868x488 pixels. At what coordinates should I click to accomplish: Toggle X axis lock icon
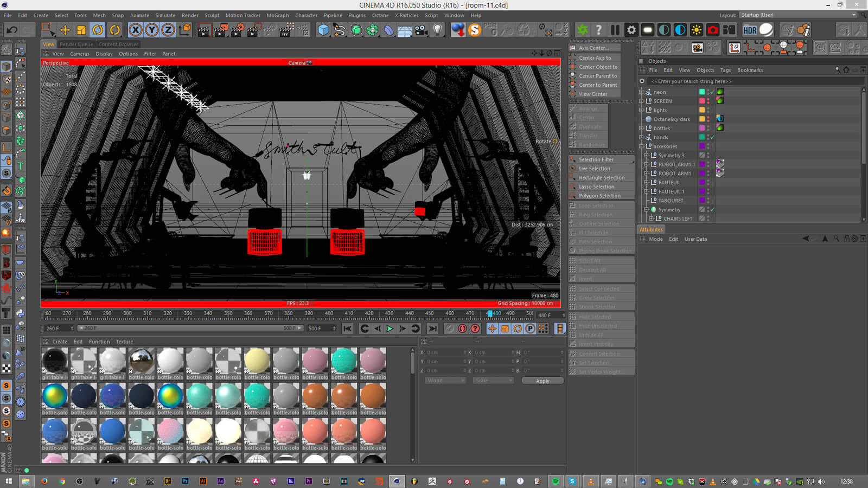click(x=136, y=30)
